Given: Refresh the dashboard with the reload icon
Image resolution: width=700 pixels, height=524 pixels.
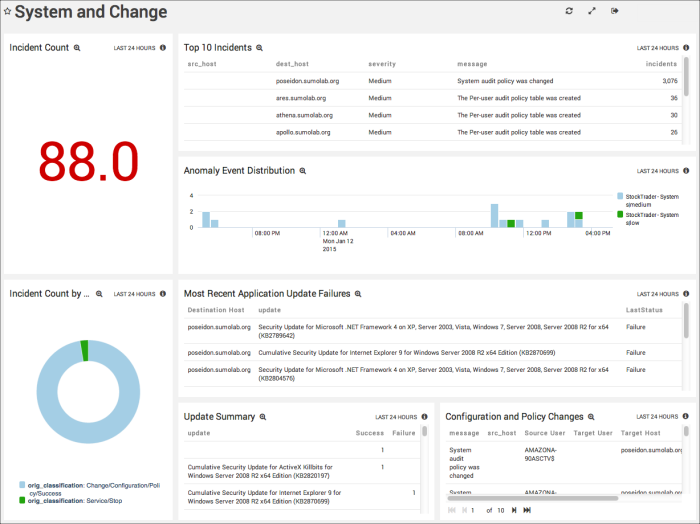Looking at the screenshot, I should [569, 11].
